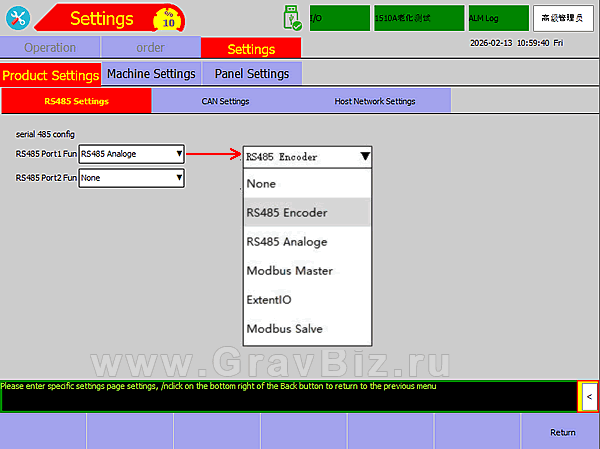The image size is (600, 449).
Task: Expand the RS485 Port1 Fun dropdown
Action: 131,153
